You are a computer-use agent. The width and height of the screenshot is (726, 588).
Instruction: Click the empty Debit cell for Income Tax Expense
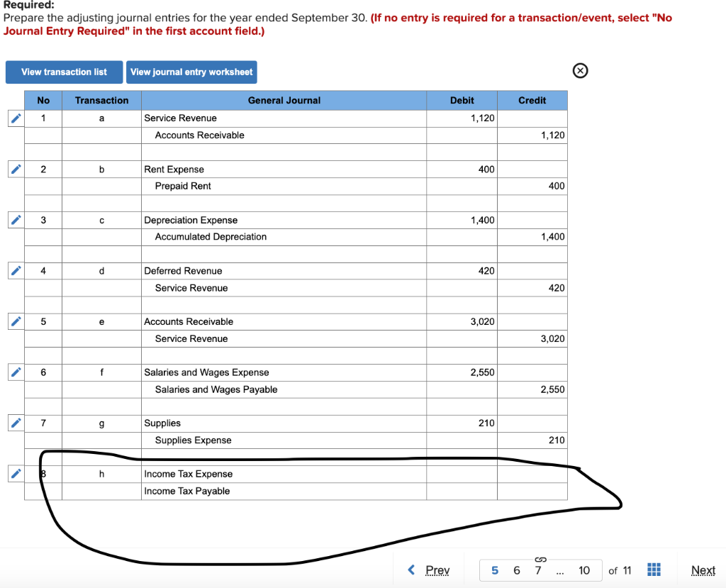click(x=462, y=474)
